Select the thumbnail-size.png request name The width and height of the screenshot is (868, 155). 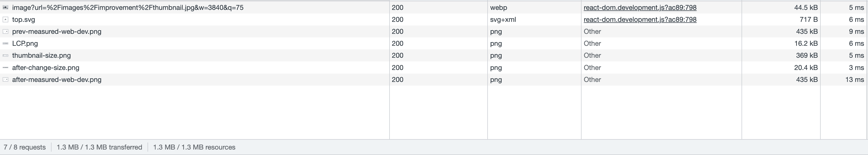click(41, 55)
